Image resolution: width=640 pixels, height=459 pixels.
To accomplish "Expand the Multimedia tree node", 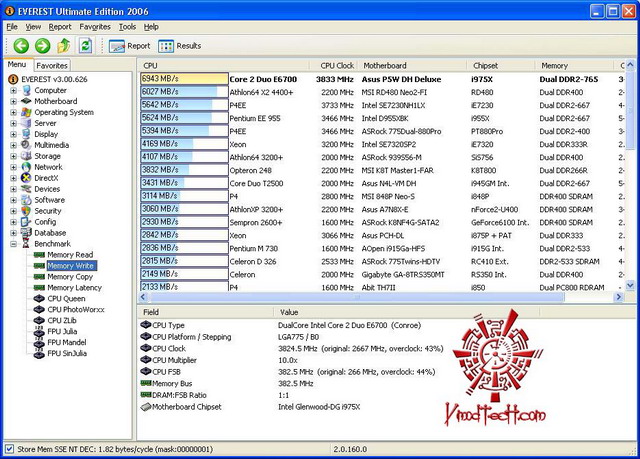I will click(x=13, y=145).
